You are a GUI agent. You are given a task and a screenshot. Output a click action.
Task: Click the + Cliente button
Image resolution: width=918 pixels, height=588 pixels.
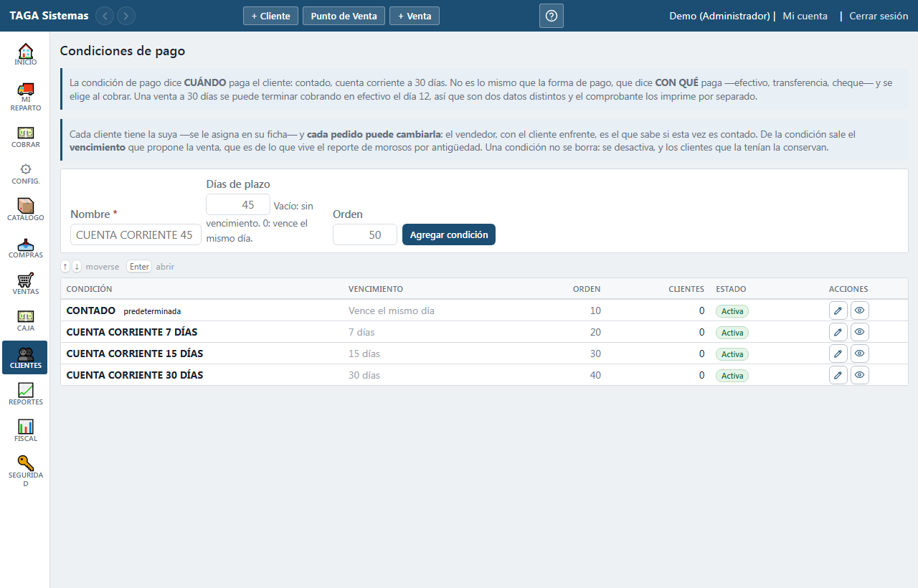click(x=270, y=16)
